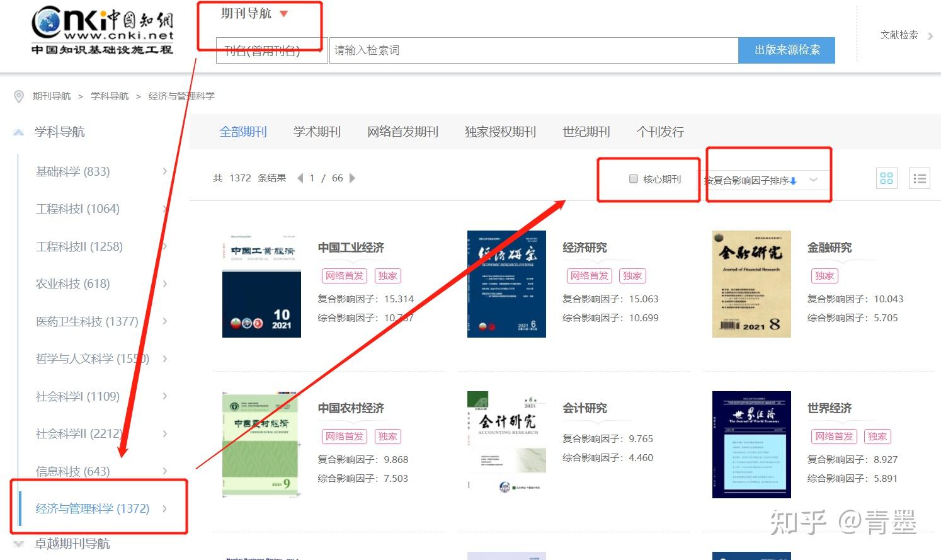
Task: Click the 请输入检索词 search box
Action: tap(533, 50)
